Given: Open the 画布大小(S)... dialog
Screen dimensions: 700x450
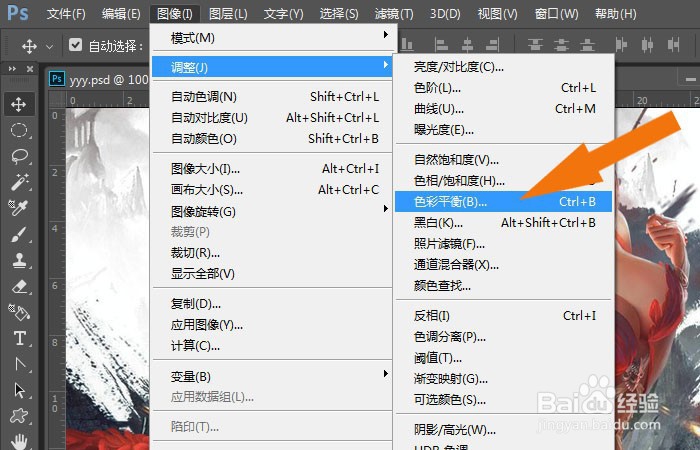Looking at the screenshot, I should tap(272, 190).
